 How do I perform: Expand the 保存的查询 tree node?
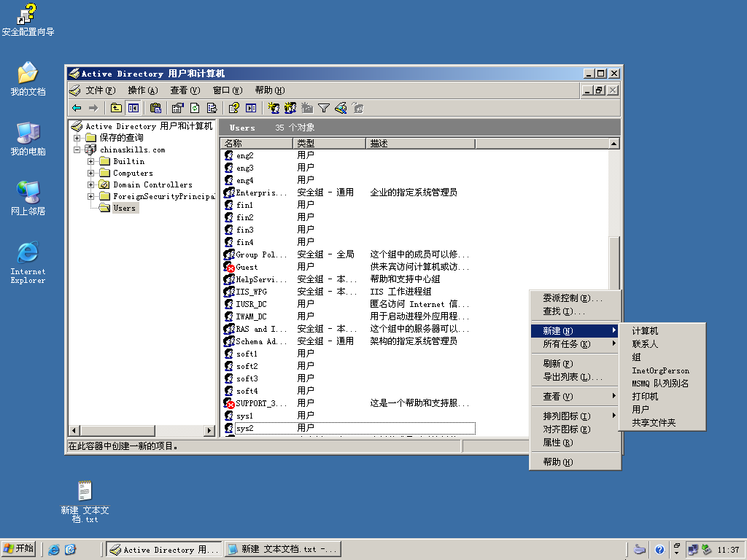[77, 138]
